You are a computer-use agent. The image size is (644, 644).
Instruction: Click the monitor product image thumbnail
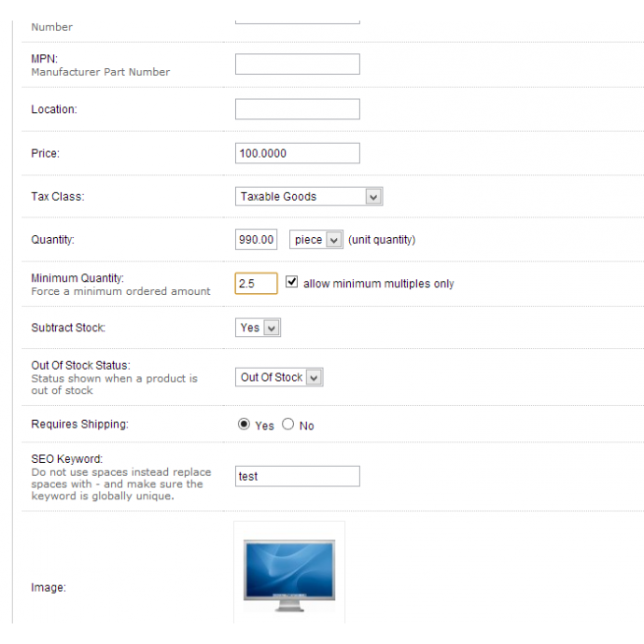tap(289, 576)
